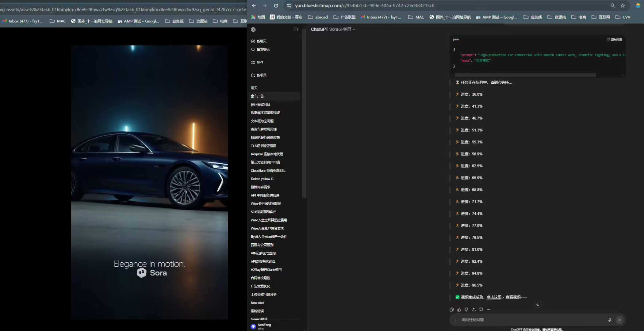Start a new chat (新聊天)
This screenshot has height=331, width=644.
click(x=259, y=41)
